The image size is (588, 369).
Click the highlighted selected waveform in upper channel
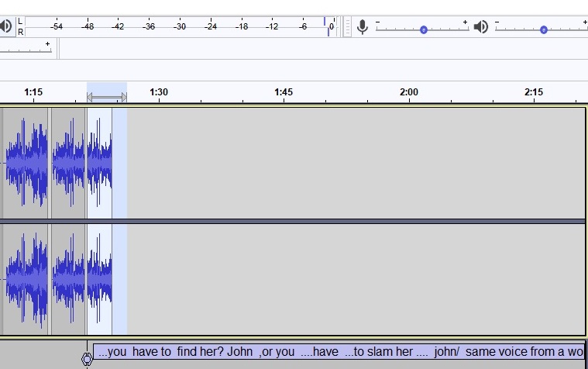click(99, 163)
